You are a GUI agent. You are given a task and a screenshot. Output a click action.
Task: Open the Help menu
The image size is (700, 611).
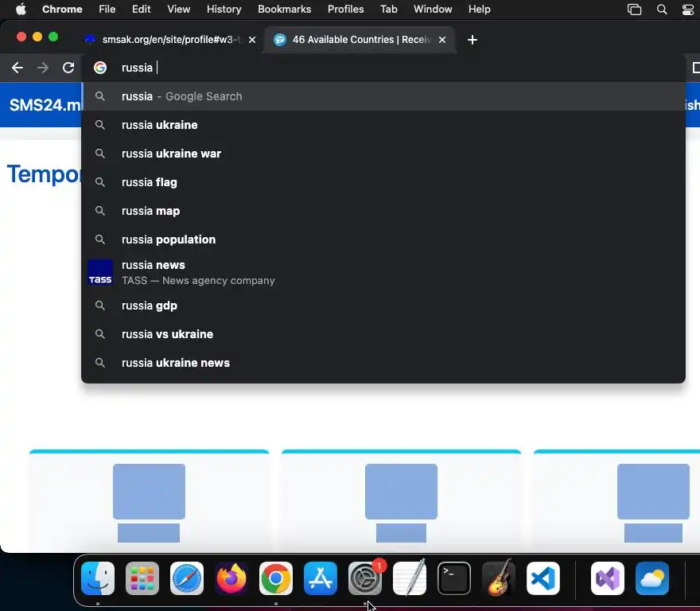(479, 10)
